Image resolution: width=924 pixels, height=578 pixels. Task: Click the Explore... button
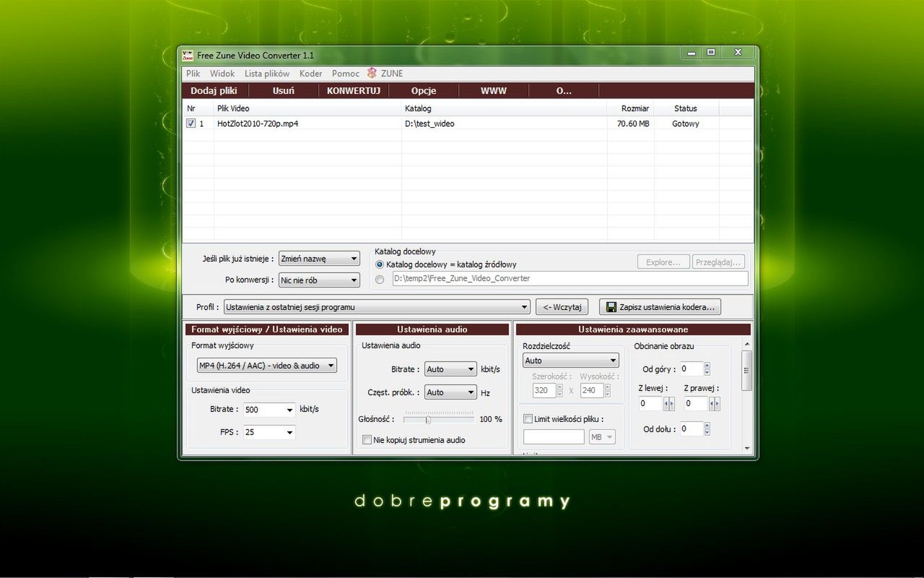[663, 262]
